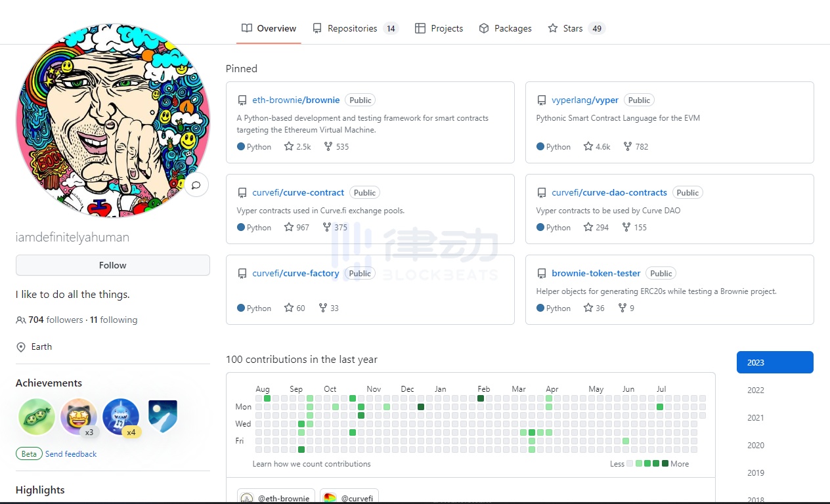Click the package icon in Packages tab
The image size is (830, 504).
[x=484, y=28]
